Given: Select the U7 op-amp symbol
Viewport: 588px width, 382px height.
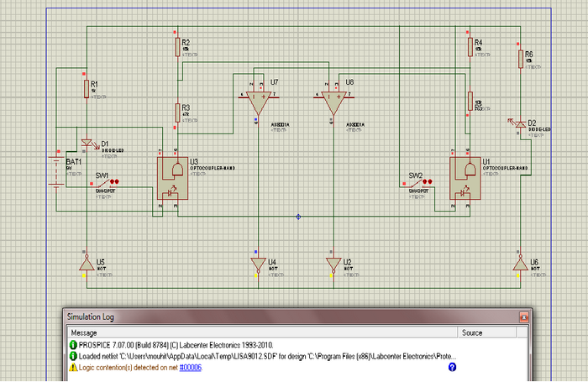Looking at the screenshot, I should click(x=258, y=102).
